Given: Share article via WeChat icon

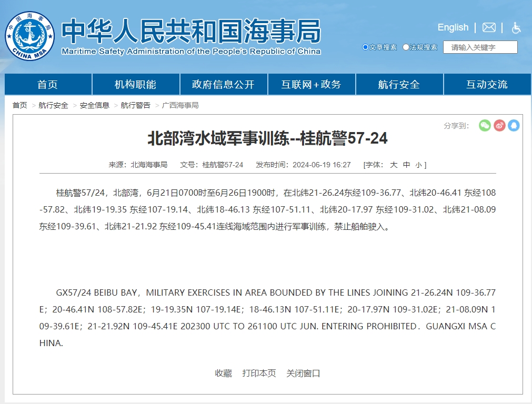Looking at the screenshot, I should [485, 125].
